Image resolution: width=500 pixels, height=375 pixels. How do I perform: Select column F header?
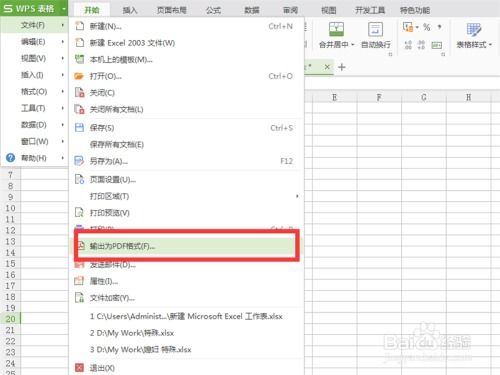(379, 97)
